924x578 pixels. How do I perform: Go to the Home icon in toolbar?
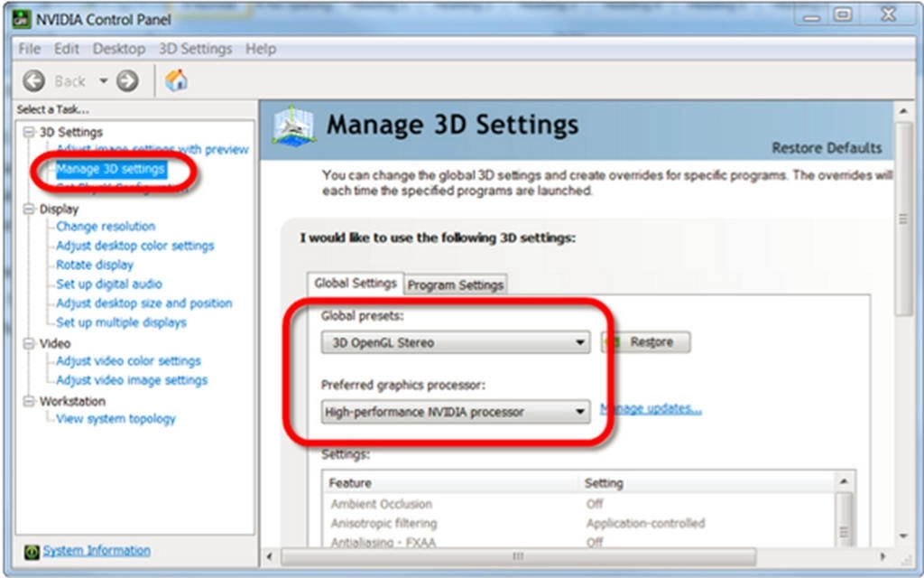[x=177, y=80]
